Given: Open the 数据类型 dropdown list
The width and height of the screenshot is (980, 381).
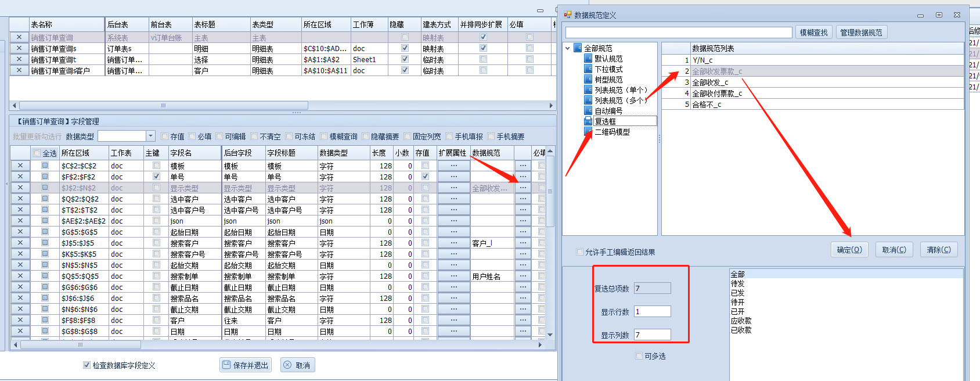Looking at the screenshot, I should [x=150, y=136].
